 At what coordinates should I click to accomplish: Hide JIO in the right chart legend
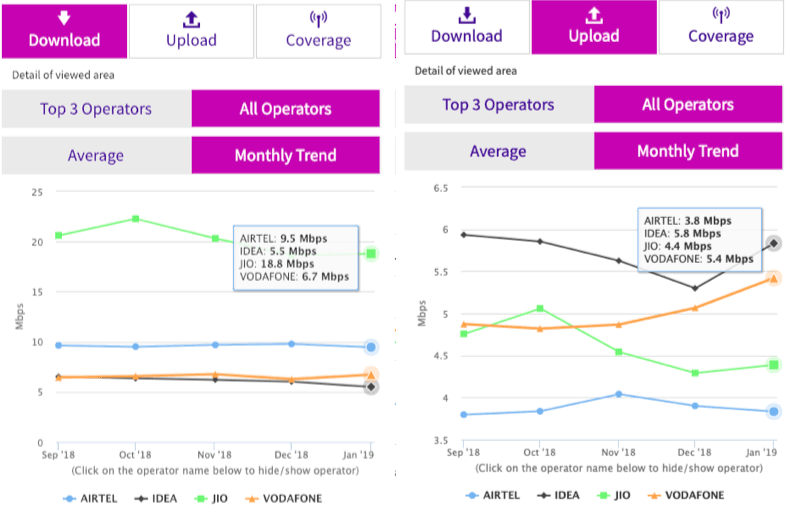coord(614,495)
